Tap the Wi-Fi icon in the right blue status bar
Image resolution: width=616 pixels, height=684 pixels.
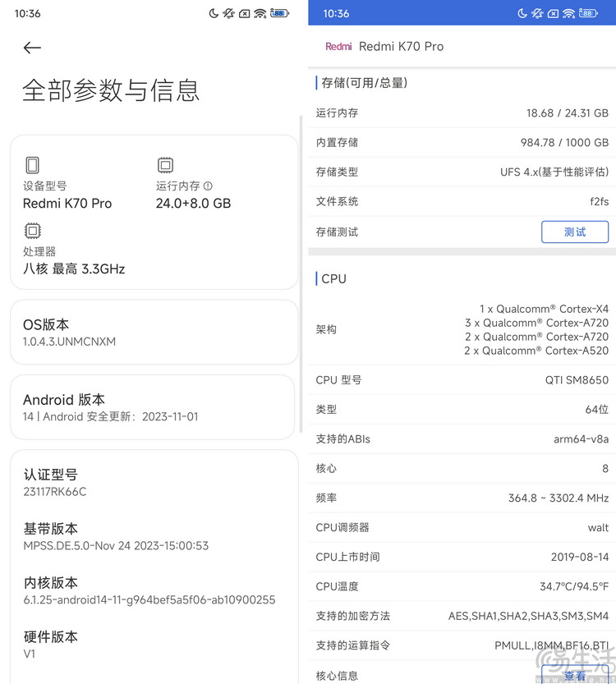569,13
